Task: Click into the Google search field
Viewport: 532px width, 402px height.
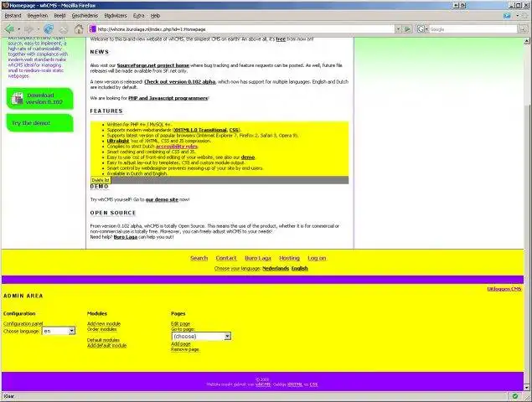Action: tap(473, 29)
